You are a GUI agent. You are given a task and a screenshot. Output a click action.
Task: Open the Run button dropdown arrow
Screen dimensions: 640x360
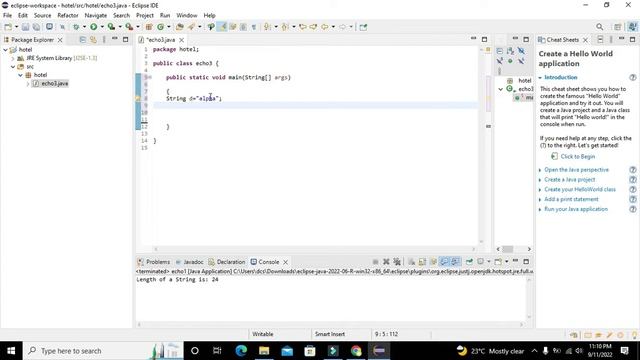102,27
